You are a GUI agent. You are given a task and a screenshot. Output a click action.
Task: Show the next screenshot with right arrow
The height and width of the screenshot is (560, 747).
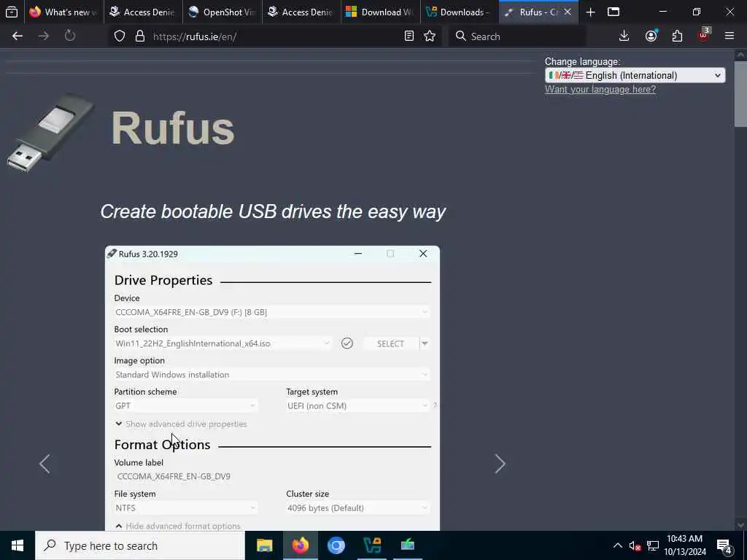click(x=500, y=464)
